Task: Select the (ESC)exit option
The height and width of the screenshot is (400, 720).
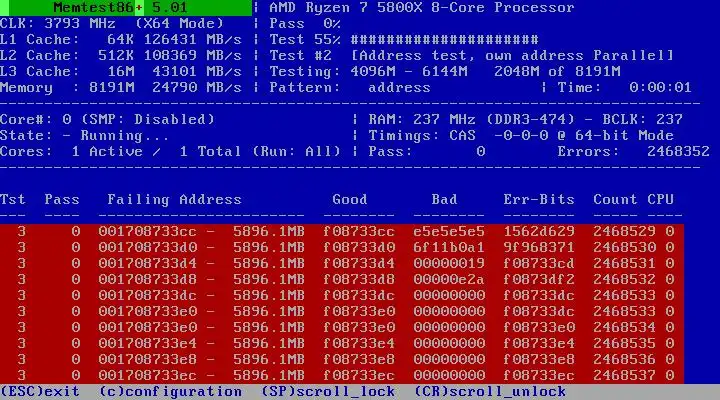Action: pos(40,392)
